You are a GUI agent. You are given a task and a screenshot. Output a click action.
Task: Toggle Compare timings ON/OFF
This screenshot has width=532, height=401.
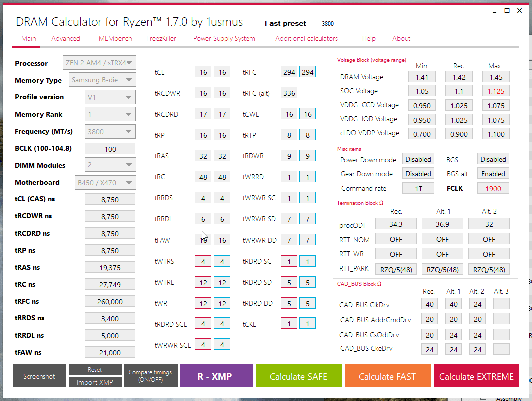pos(150,376)
